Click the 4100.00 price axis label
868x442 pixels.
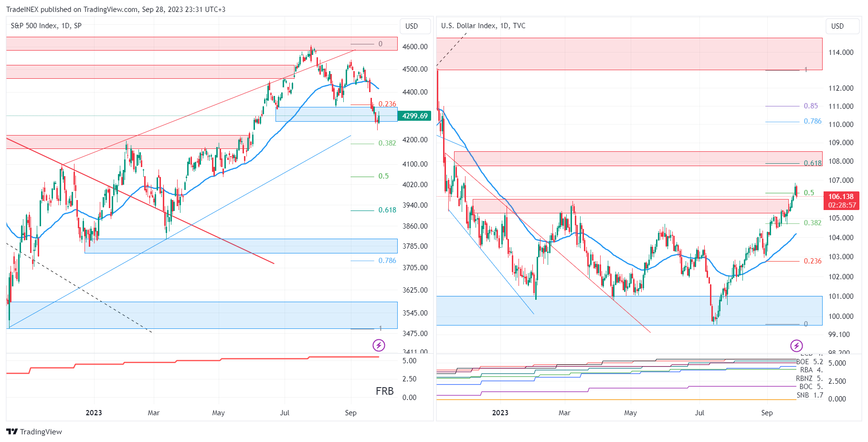tap(415, 164)
